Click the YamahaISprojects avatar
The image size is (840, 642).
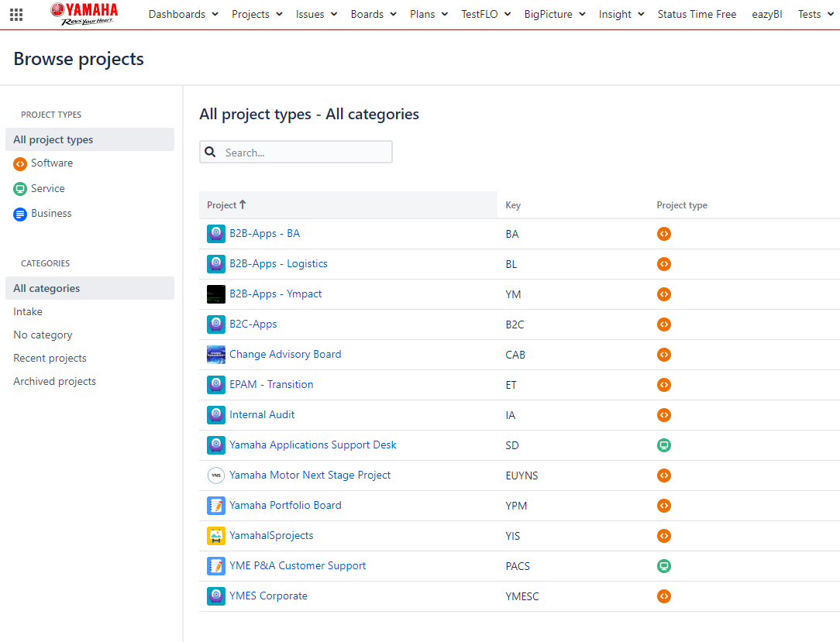tap(216, 535)
